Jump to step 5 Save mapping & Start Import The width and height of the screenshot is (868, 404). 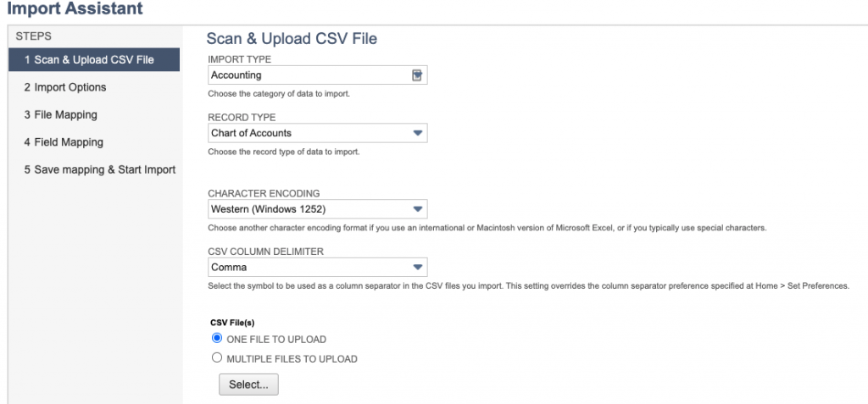(x=100, y=170)
